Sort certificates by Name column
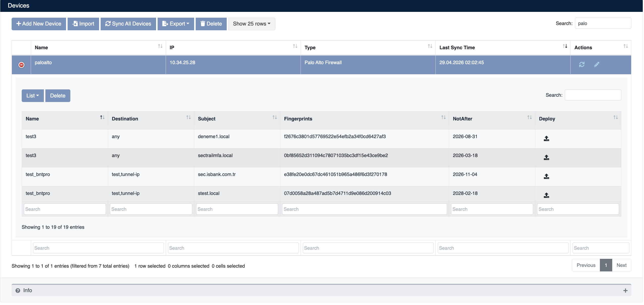 [102, 117]
